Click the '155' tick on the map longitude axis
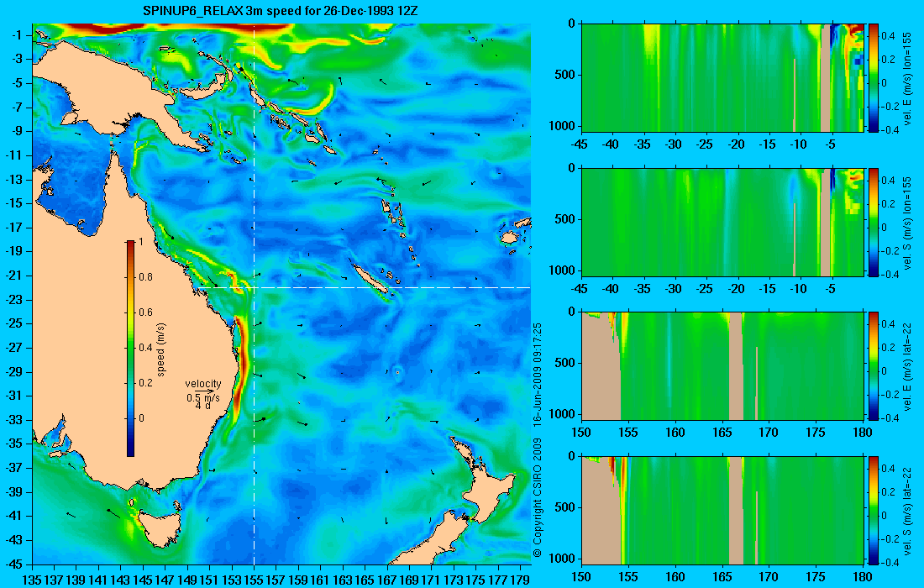Image resolution: width=924 pixels, height=588 pixels. click(254, 580)
